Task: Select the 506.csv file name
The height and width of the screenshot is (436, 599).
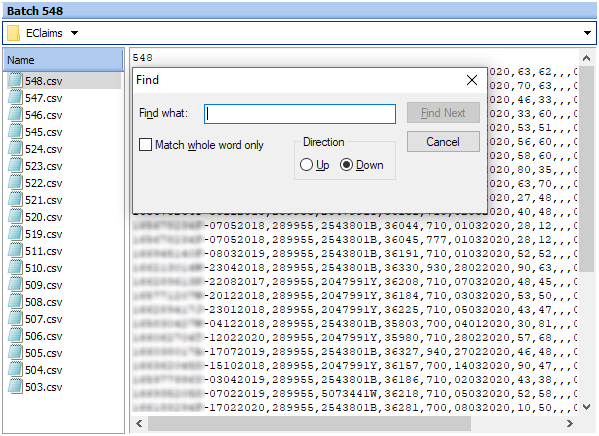Action: (44, 336)
